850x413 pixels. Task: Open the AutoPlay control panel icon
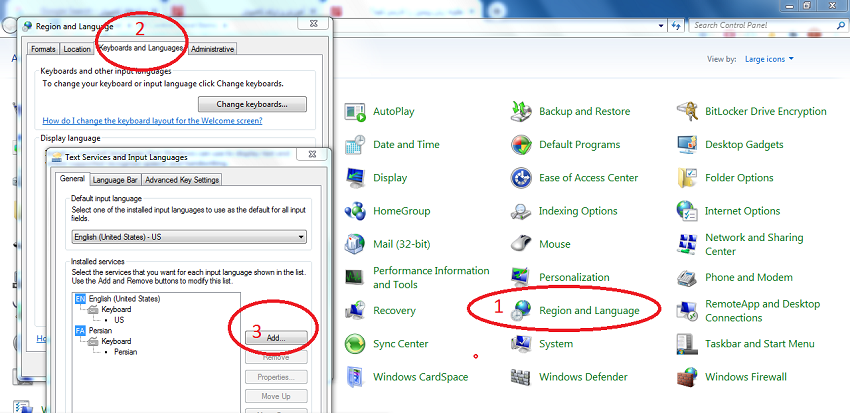click(356, 112)
